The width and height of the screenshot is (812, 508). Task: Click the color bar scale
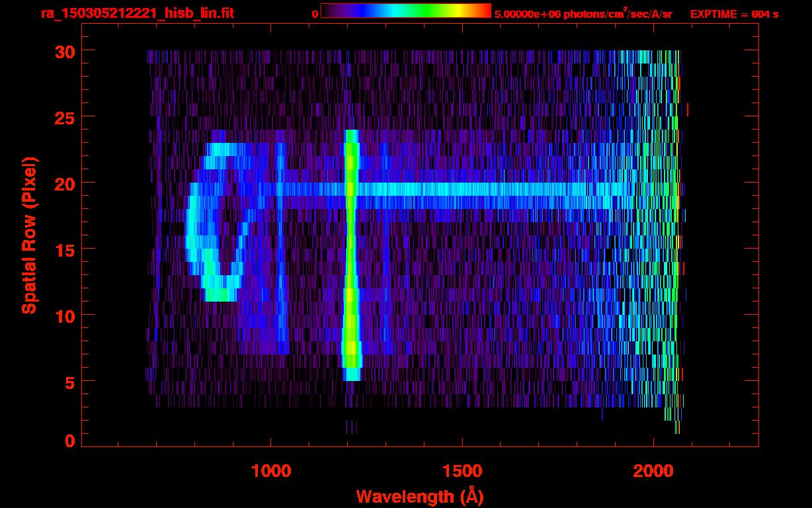pos(406,11)
